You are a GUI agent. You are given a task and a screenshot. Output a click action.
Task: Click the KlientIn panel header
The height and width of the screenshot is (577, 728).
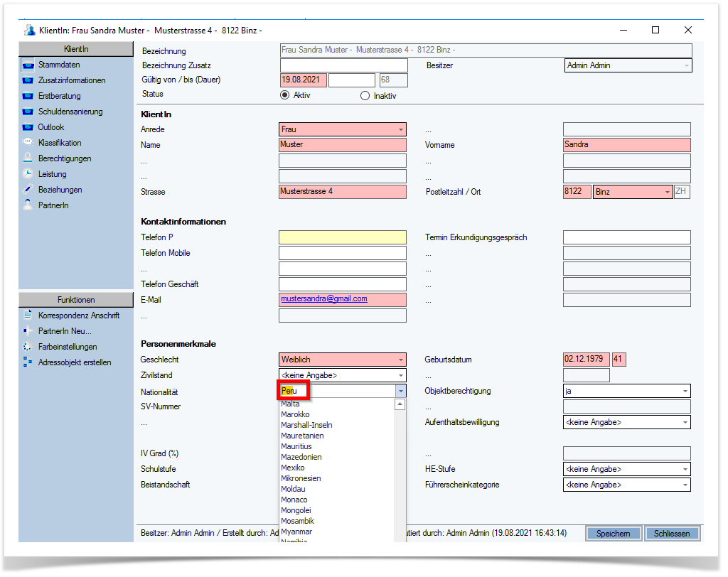[x=76, y=49]
